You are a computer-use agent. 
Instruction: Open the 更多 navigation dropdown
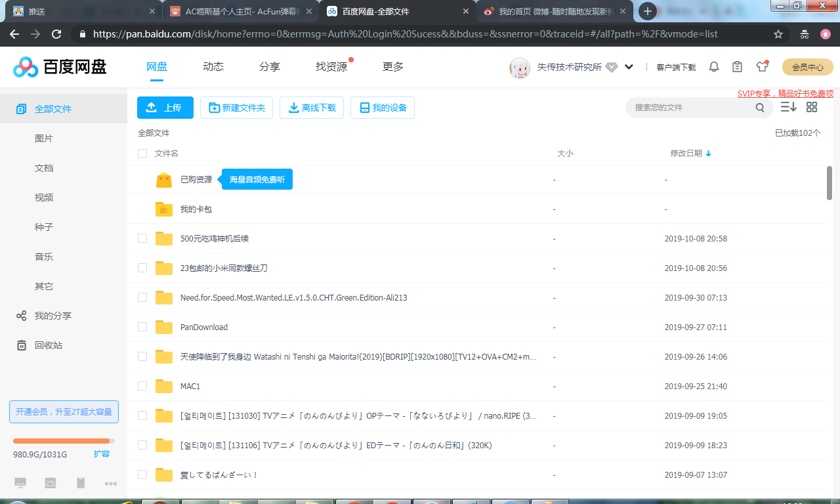coord(392,66)
